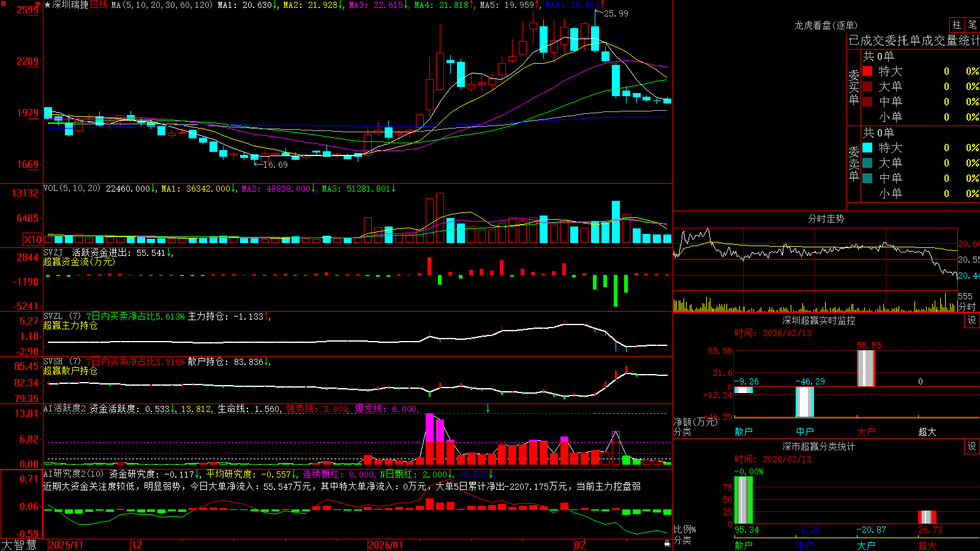The width and height of the screenshot is (980, 551).
Task: Click the 2026/01 timeline marker
Action: (386, 545)
